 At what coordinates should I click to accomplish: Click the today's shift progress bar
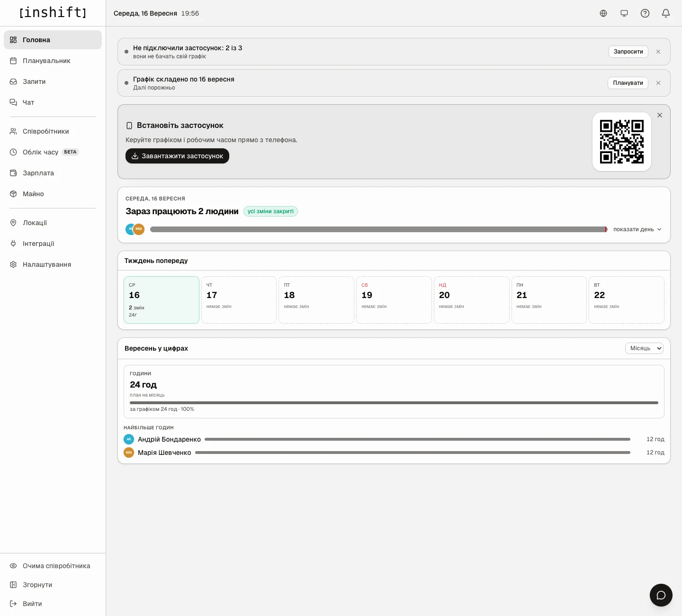click(379, 229)
